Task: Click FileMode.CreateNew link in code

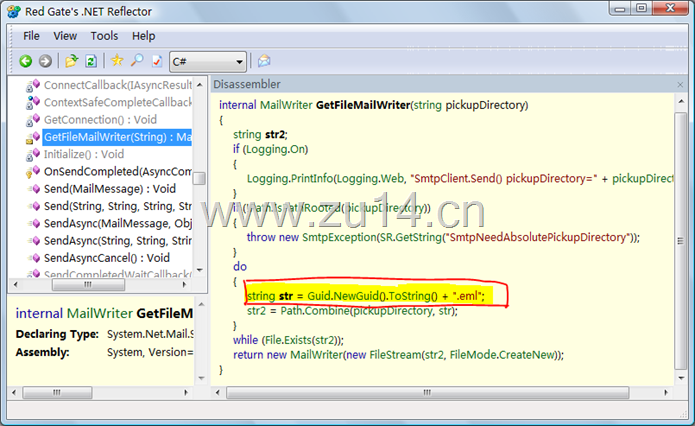Action: tap(502, 355)
